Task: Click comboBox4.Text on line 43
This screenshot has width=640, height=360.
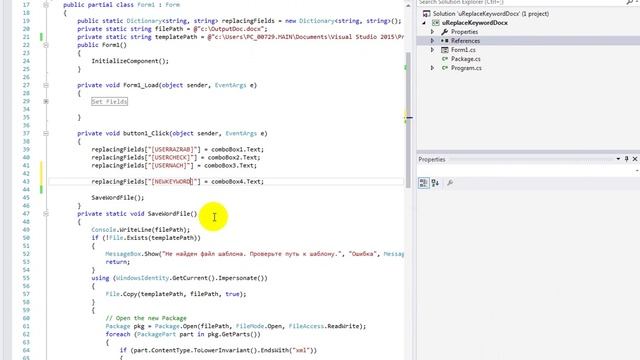Action: 237,182
